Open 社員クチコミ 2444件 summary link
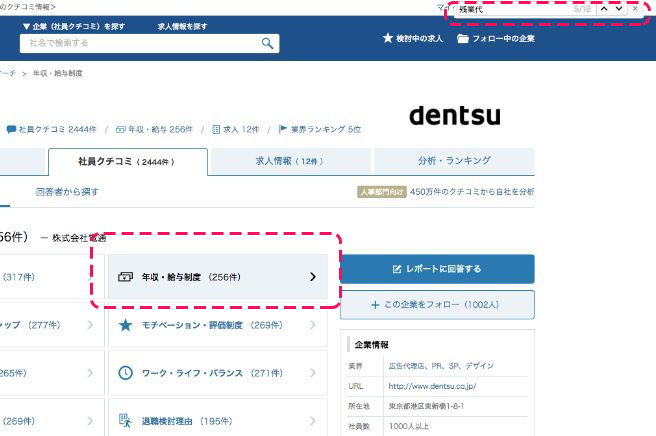Image resolution: width=656 pixels, height=436 pixels. tap(52, 129)
